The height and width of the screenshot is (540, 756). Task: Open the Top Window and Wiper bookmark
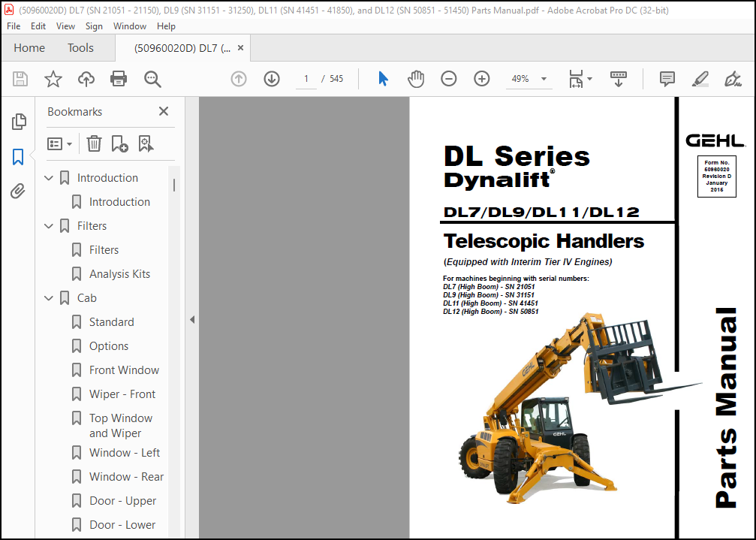121,426
